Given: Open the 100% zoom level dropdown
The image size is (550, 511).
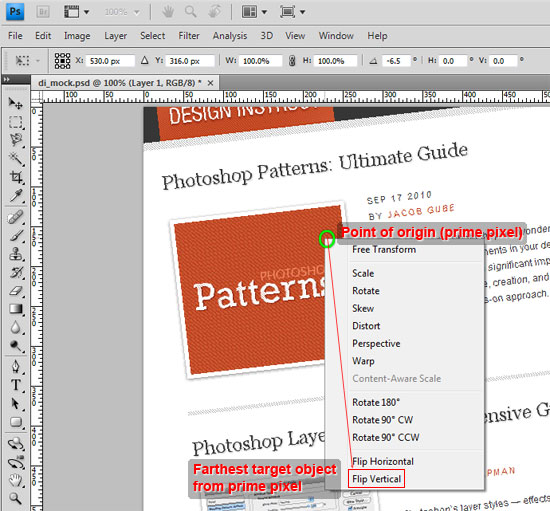Looking at the screenshot, I should point(122,12).
